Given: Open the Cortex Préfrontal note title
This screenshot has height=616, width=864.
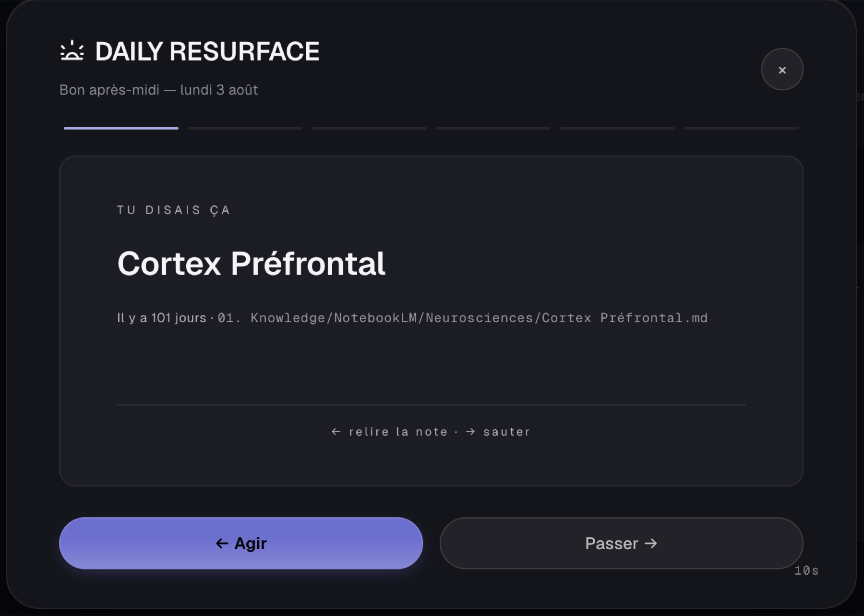Looking at the screenshot, I should coord(251,264).
